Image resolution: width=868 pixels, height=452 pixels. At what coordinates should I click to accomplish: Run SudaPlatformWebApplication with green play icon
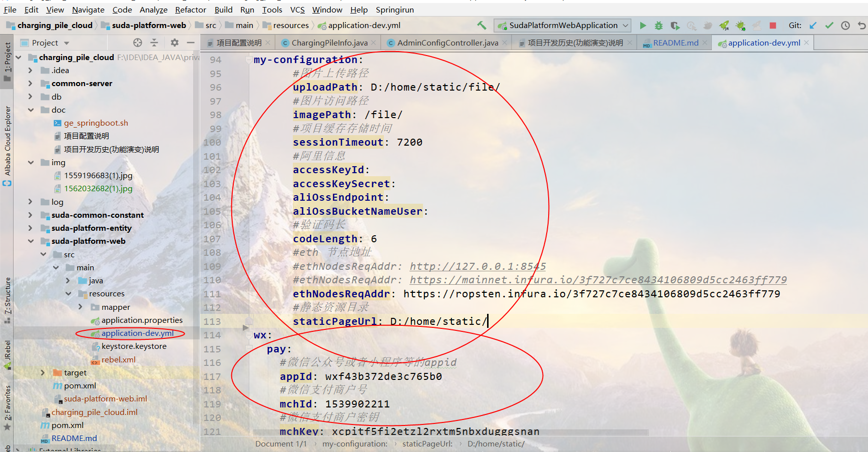click(643, 25)
